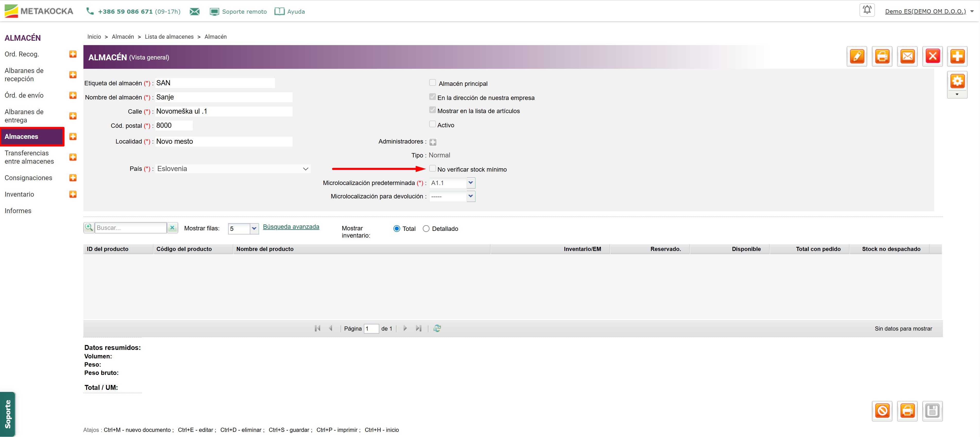Open the orange gear settings icon
The height and width of the screenshot is (437, 980).
(x=957, y=81)
